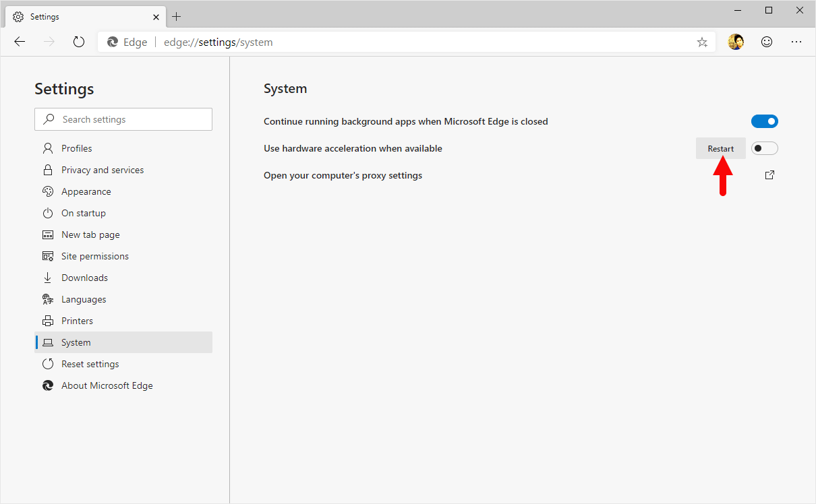Click the Restart button
Viewport: 816px width, 504px height.
(721, 148)
